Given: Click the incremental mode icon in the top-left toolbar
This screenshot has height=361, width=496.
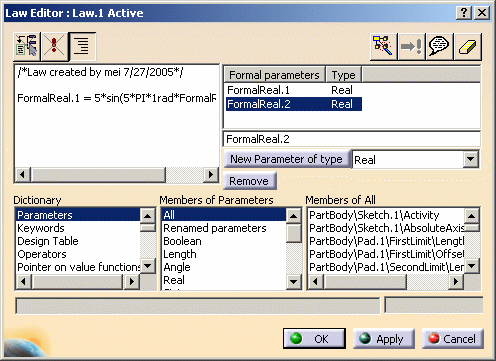Looking at the screenshot, I should pyautogui.click(x=27, y=46).
